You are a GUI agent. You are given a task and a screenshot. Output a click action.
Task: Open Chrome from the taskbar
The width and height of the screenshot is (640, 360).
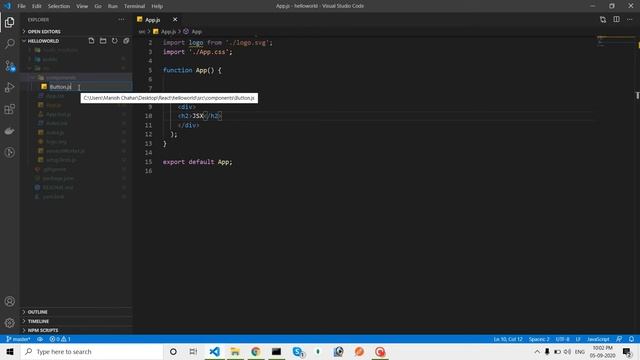256,351
